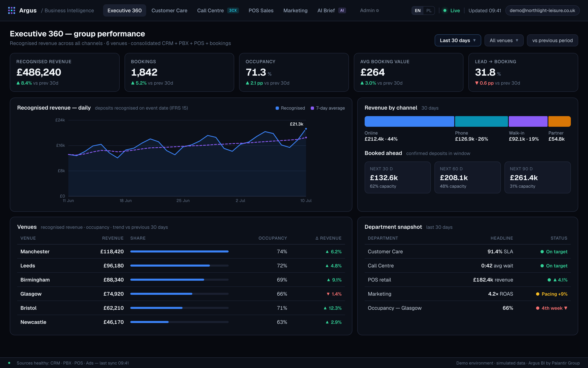Open the Bookings KPI card
588x368 pixels.
(x=179, y=72)
